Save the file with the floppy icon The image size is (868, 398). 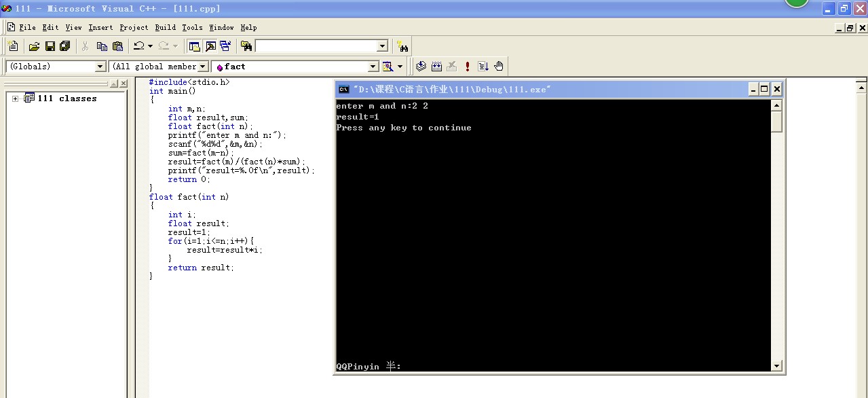(x=50, y=46)
